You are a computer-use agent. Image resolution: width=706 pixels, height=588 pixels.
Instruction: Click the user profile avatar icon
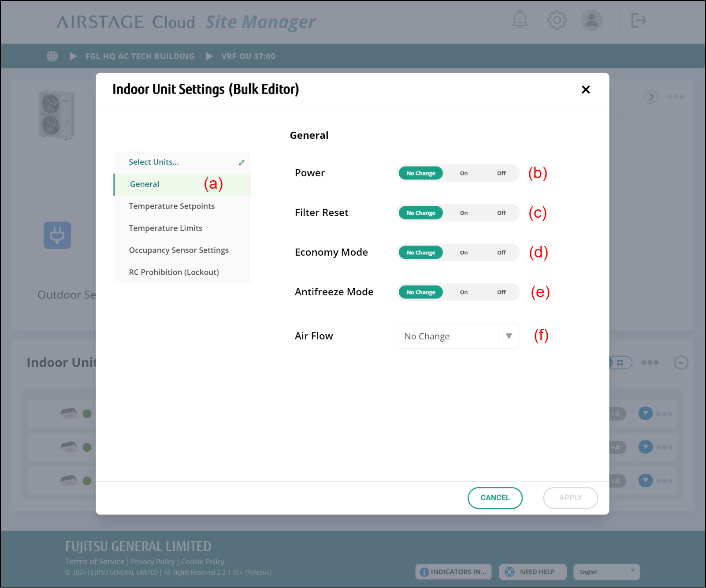coord(591,20)
